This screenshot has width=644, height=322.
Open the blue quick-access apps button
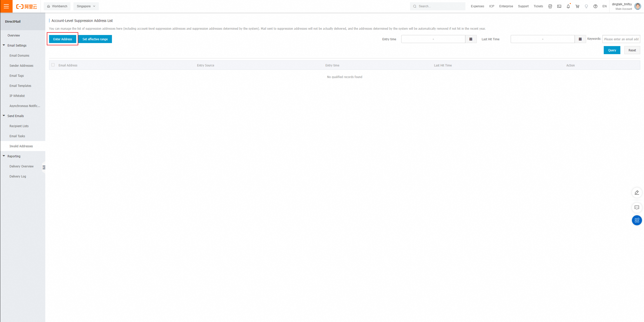point(637,220)
